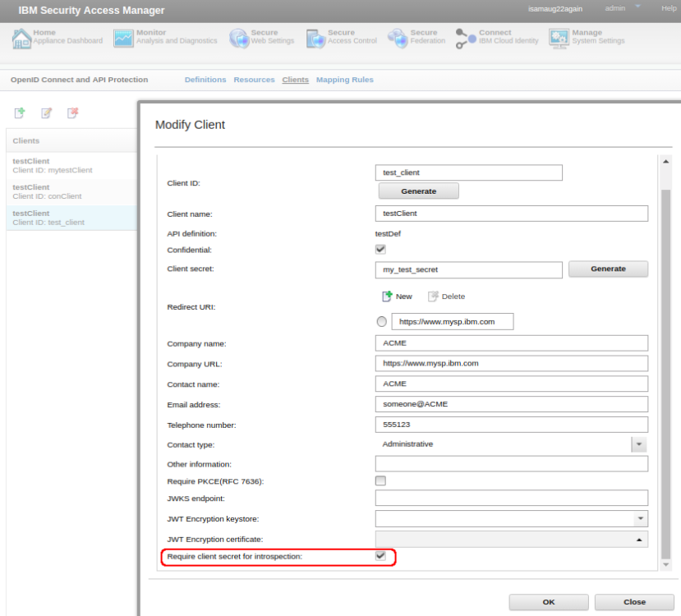Click the Clients list column header
Screen dimensions: 681x616
click(x=71, y=140)
